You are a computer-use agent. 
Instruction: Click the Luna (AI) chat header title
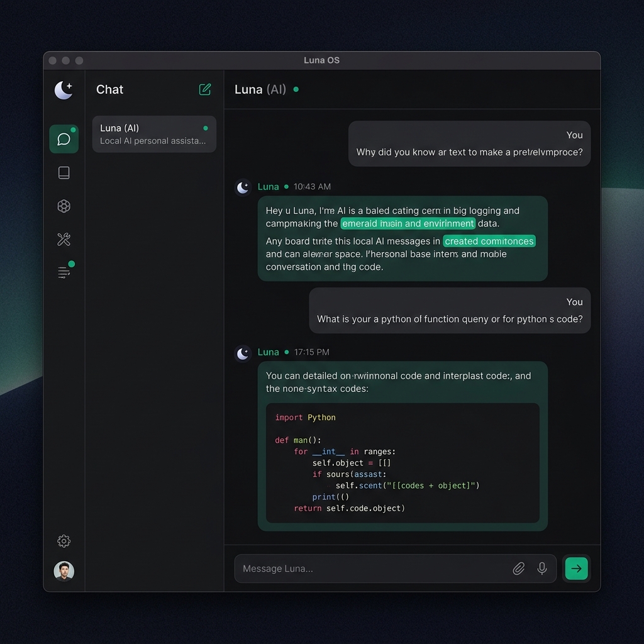(x=260, y=89)
